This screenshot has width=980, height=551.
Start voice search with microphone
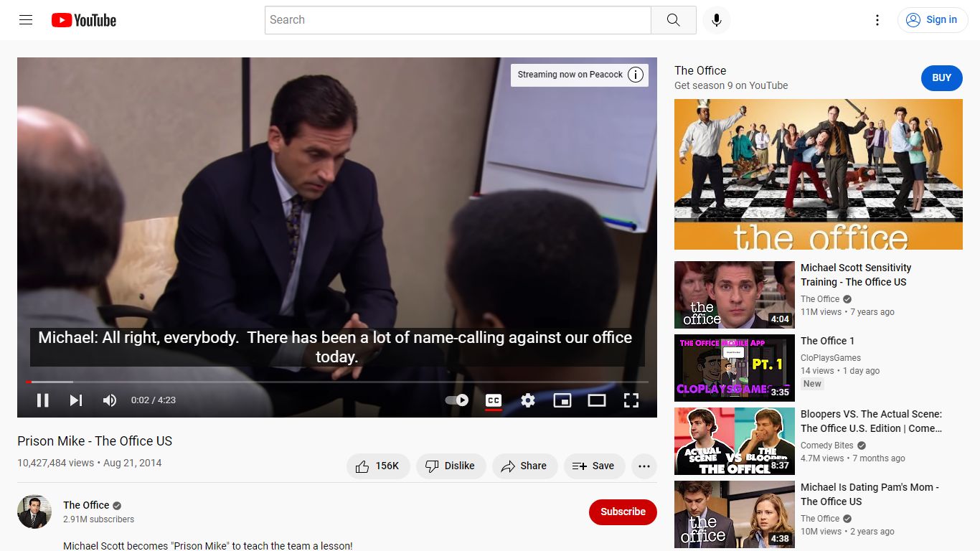716,20
